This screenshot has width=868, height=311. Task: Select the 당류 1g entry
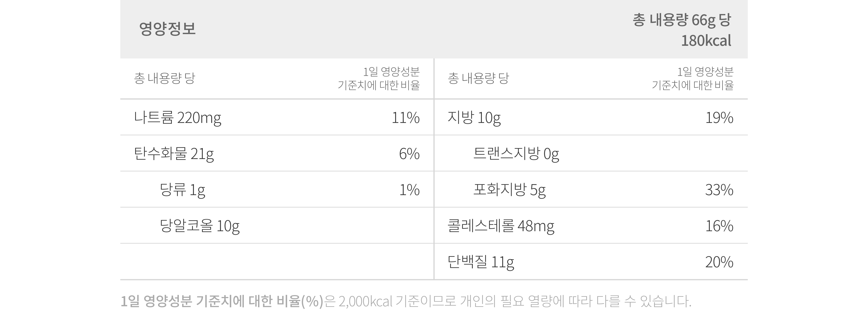click(x=182, y=190)
